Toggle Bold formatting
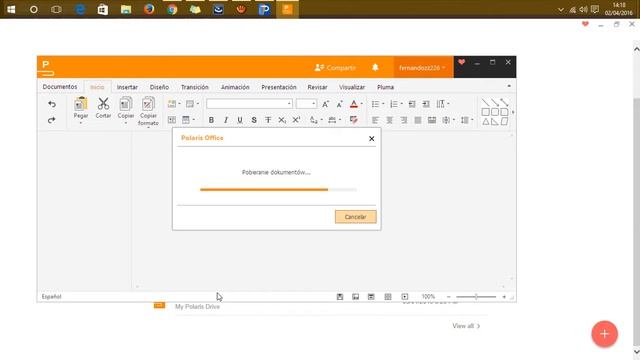The image size is (640, 360). pos(211,120)
